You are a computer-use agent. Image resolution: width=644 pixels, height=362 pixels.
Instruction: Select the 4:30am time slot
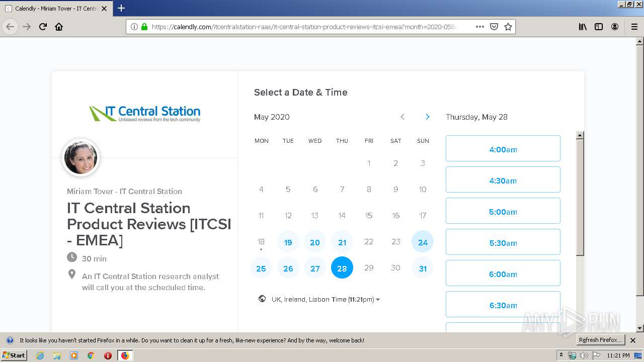point(503,179)
